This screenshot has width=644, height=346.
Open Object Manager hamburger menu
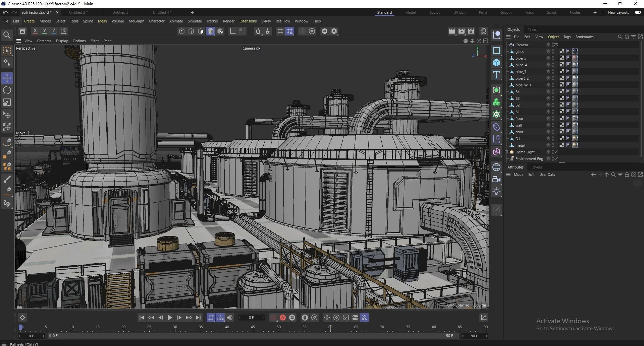pos(508,37)
